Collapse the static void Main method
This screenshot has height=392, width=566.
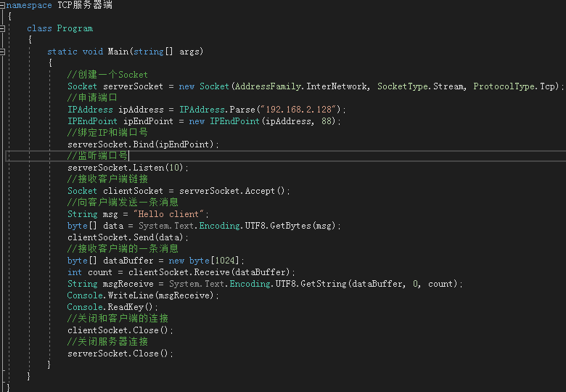(2, 52)
